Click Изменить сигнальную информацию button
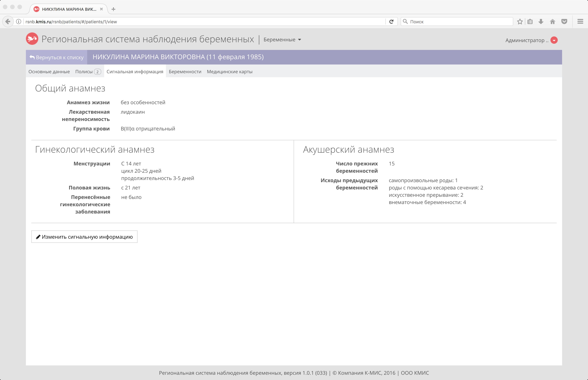The width and height of the screenshot is (588, 380). (84, 237)
